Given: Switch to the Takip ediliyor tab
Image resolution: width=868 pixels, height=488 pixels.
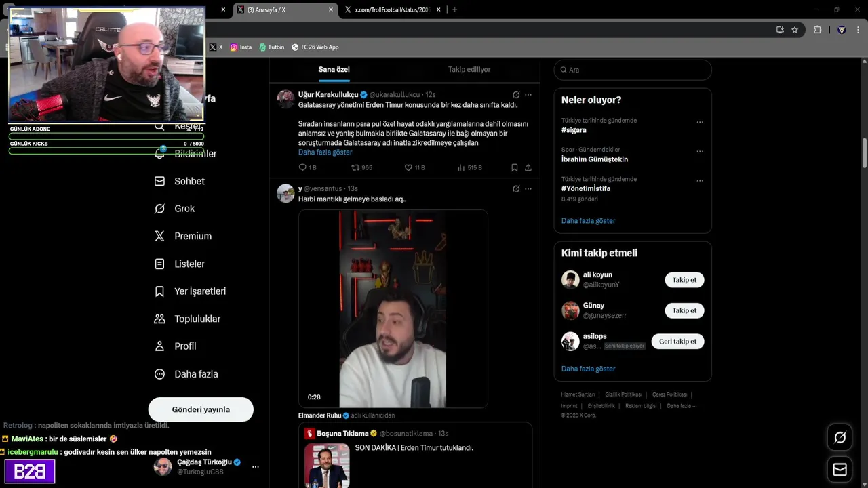Looking at the screenshot, I should pos(469,69).
